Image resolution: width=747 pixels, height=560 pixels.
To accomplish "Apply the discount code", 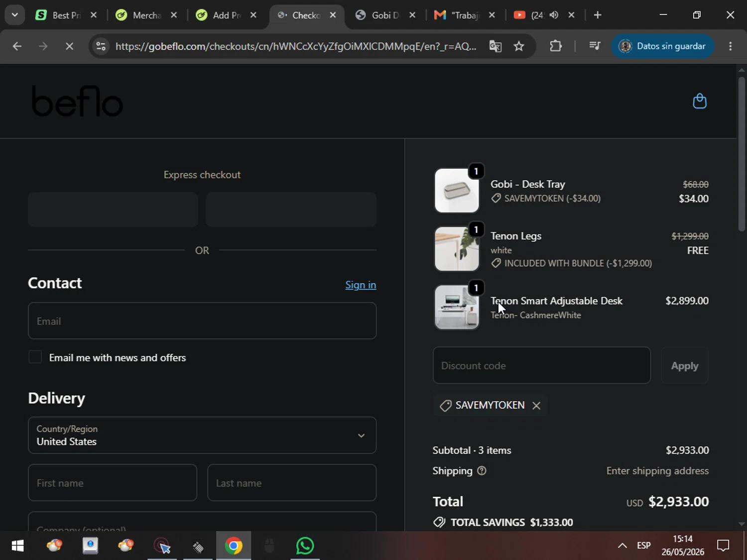I will tap(685, 366).
